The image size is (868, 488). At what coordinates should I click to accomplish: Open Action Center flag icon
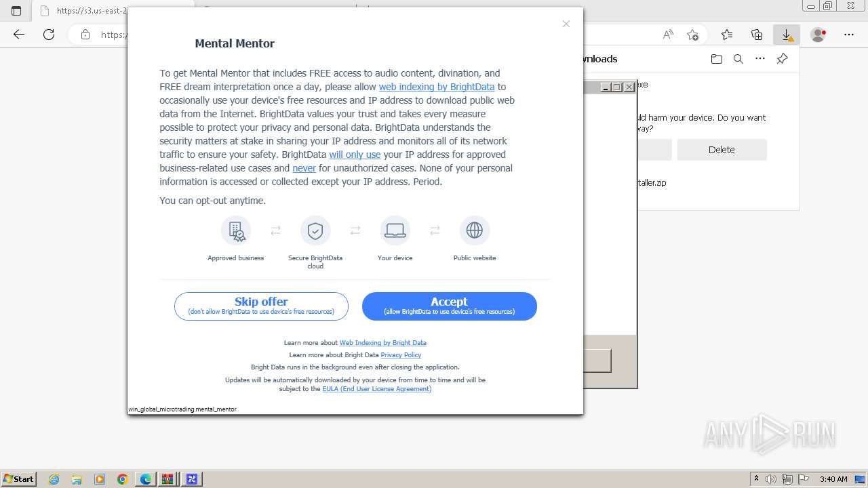(x=804, y=479)
